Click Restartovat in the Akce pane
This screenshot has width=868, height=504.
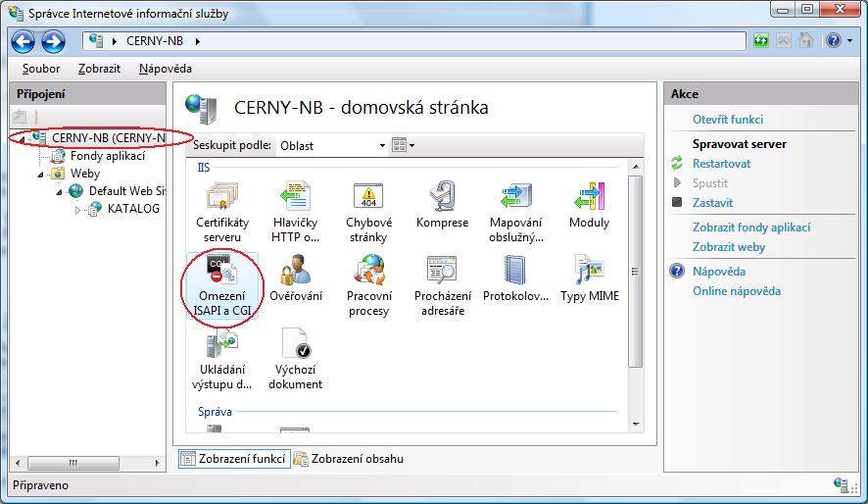pyautogui.click(x=721, y=164)
